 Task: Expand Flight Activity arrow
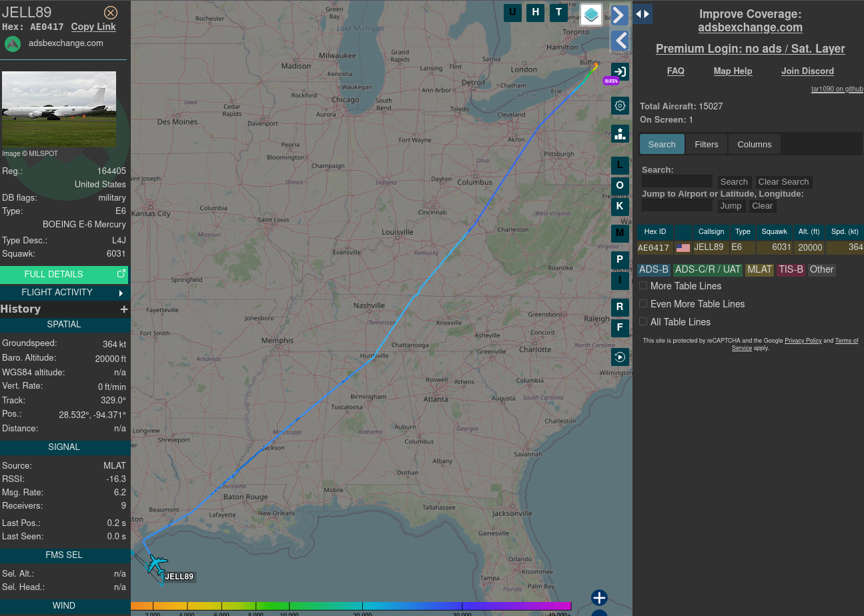coord(121,293)
